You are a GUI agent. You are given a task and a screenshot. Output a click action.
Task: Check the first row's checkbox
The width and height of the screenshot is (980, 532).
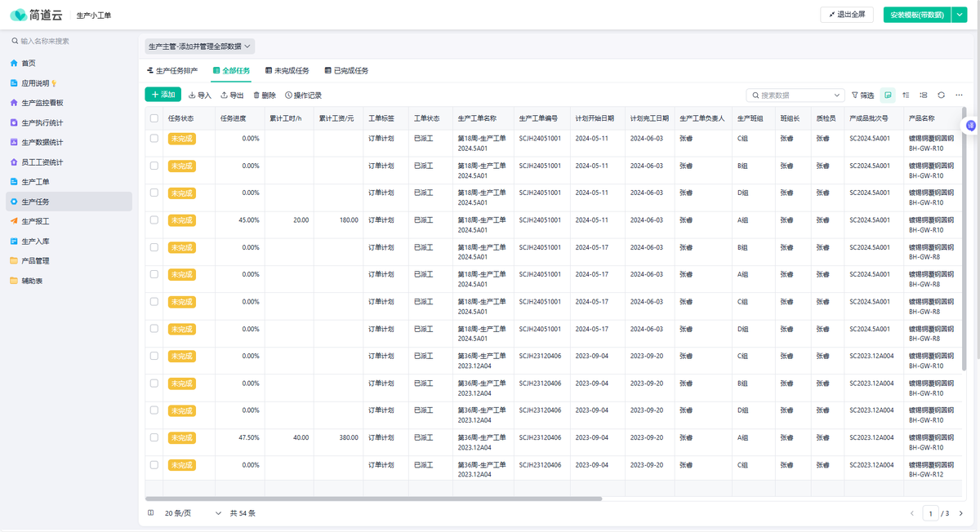click(154, 139)
